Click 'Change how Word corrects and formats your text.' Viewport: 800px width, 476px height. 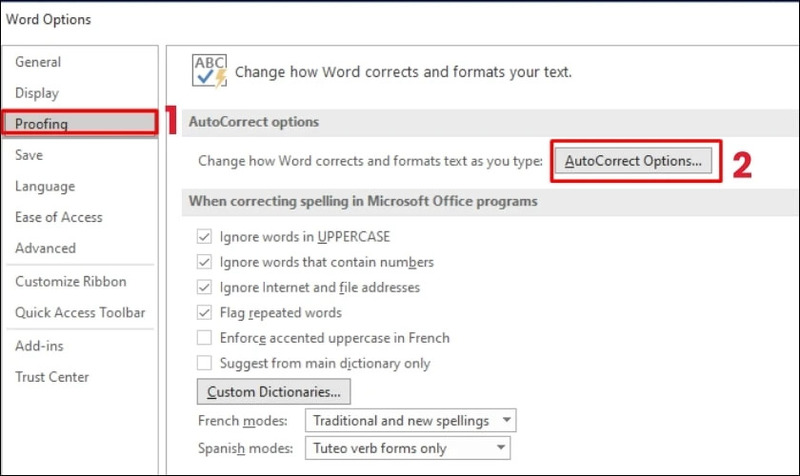tap(403, 72)
